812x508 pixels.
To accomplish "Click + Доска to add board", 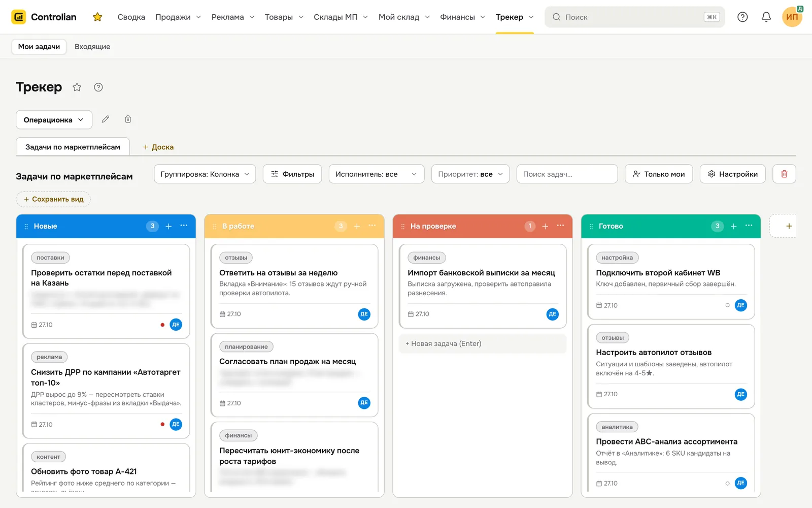I will pos(158,147).
